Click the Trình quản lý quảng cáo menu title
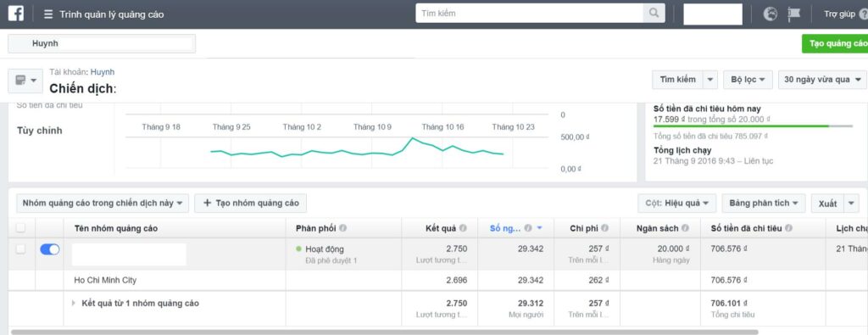Viewport: 868px width, 335px height. [x=112, y=14]
